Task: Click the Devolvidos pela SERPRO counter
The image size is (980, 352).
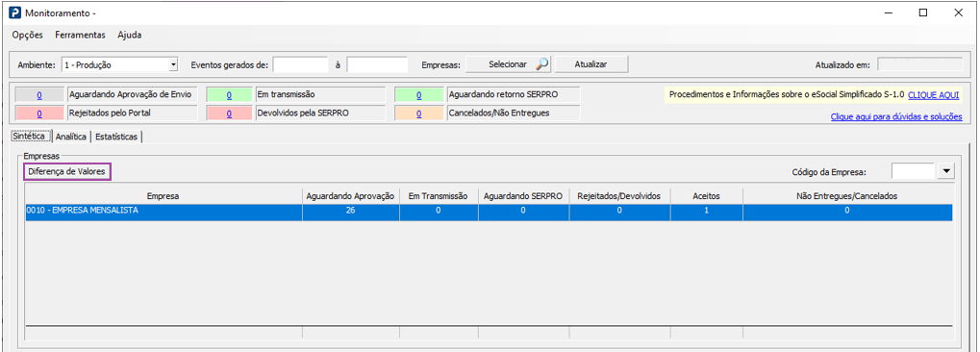Action: coord(230,113)
